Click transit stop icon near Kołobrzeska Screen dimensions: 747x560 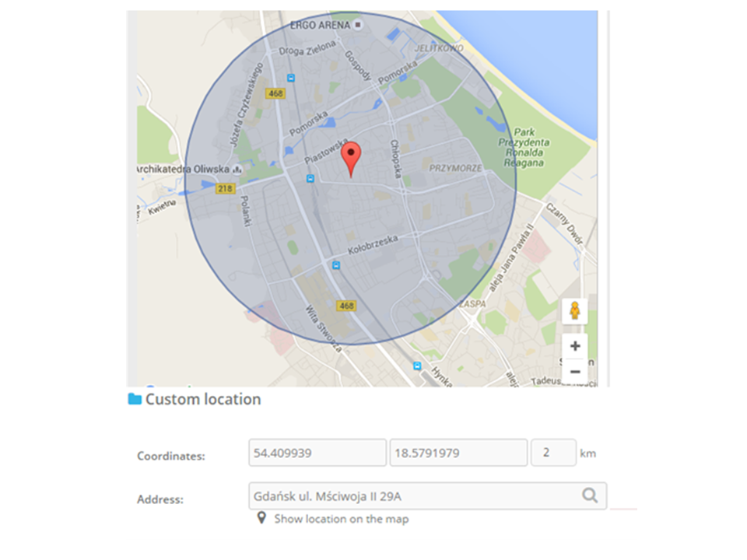coord(336,265)
